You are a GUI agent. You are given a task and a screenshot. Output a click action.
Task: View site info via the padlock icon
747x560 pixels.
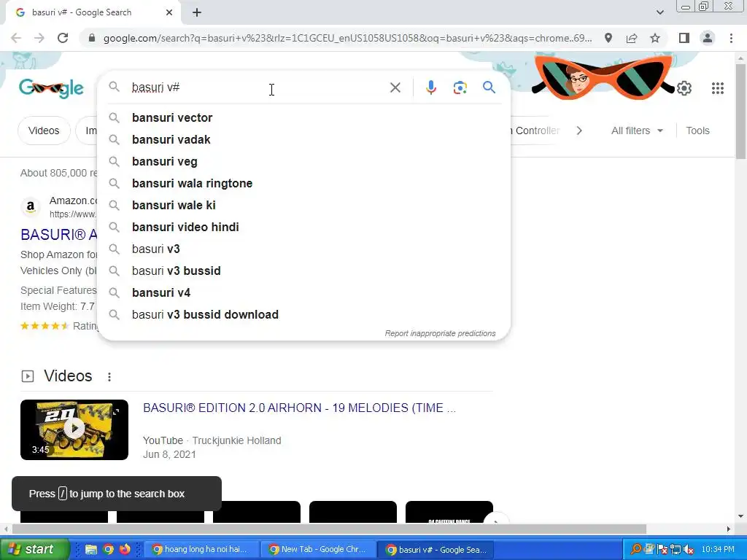pyautogui.click(x=92, y=38)
